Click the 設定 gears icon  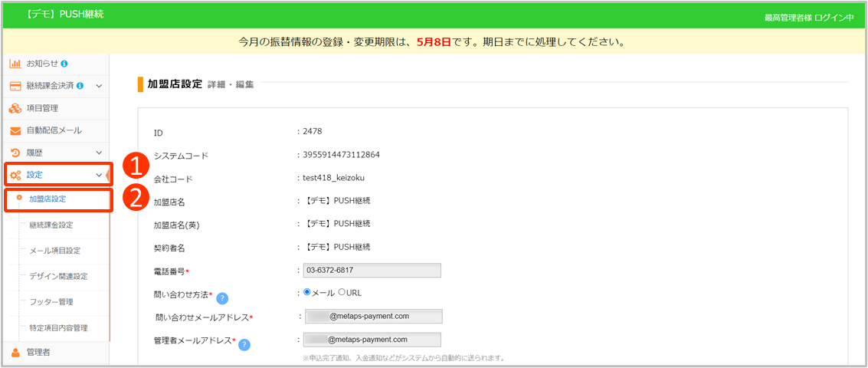click(15, 175)
